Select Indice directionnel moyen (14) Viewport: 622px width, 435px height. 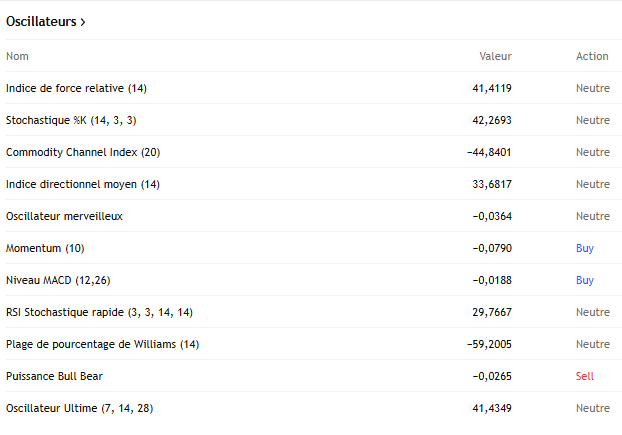83,184
